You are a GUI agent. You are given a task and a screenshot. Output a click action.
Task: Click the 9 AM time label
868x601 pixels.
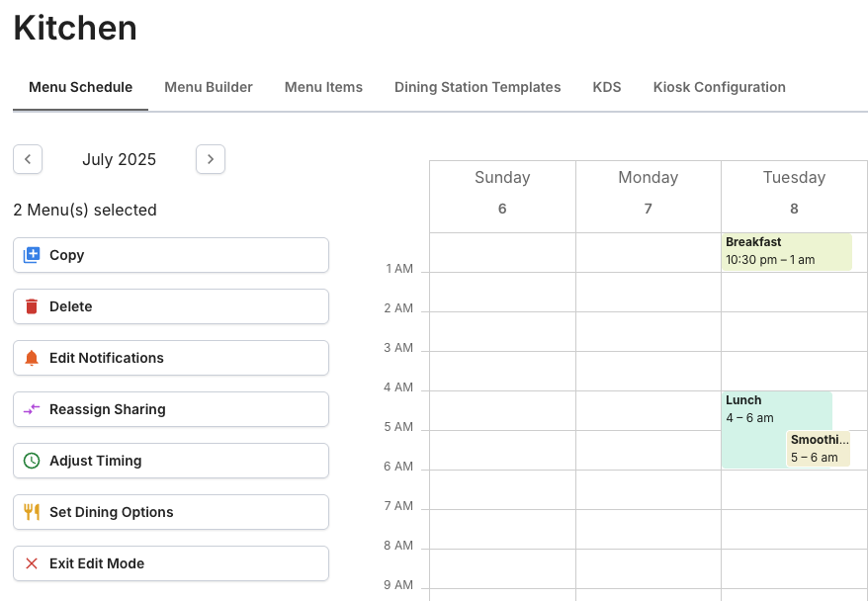tap(398, 585)
